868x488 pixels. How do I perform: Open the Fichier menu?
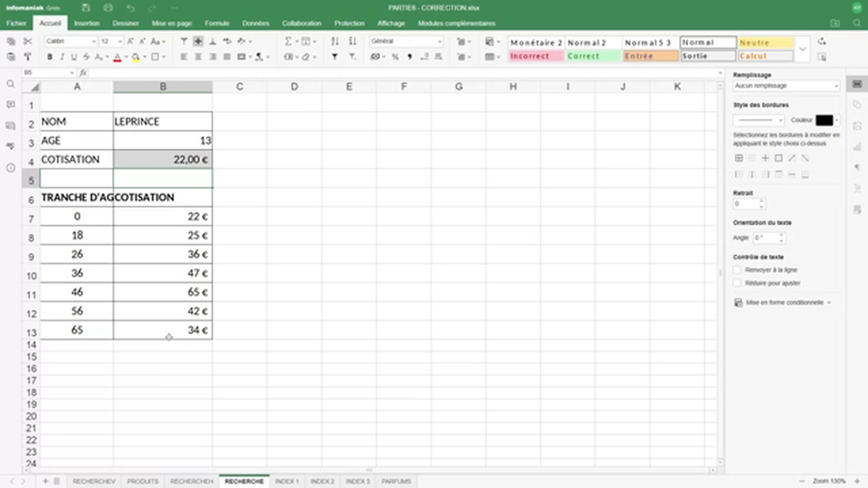click(16, 23)
